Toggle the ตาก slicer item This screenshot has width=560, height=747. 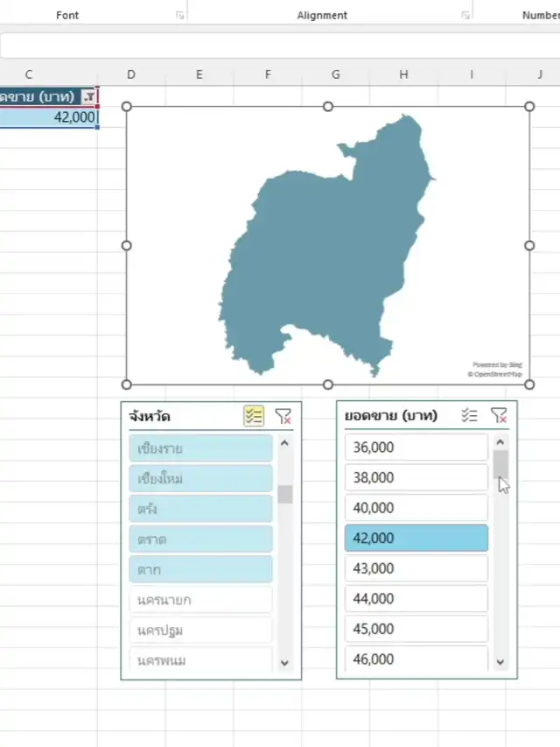point(201,569)
